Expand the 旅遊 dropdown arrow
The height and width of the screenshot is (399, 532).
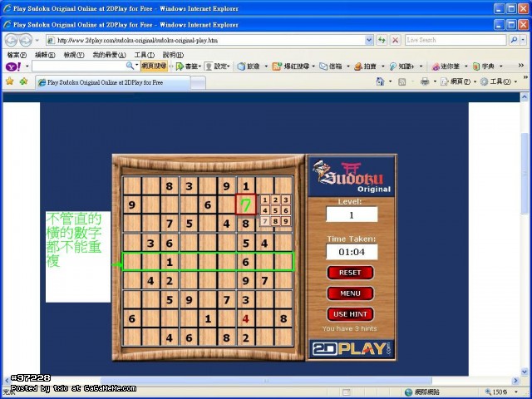tap(266, 66)
